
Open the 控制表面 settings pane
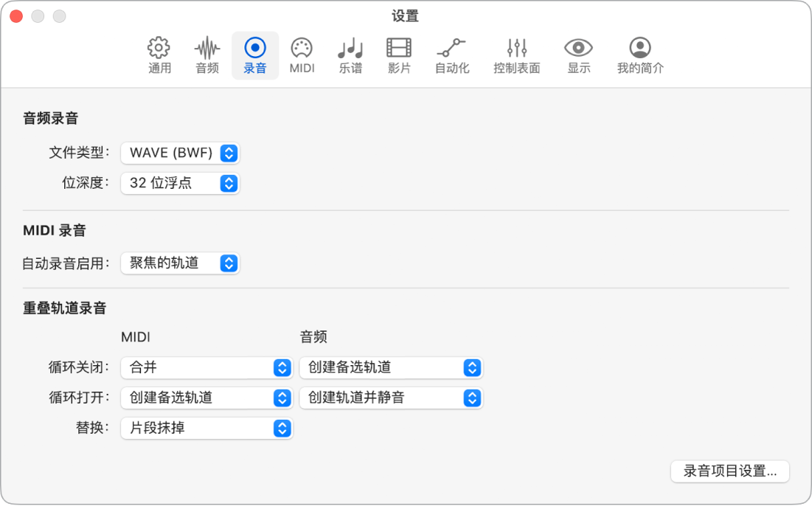click(x=516, y=55)
